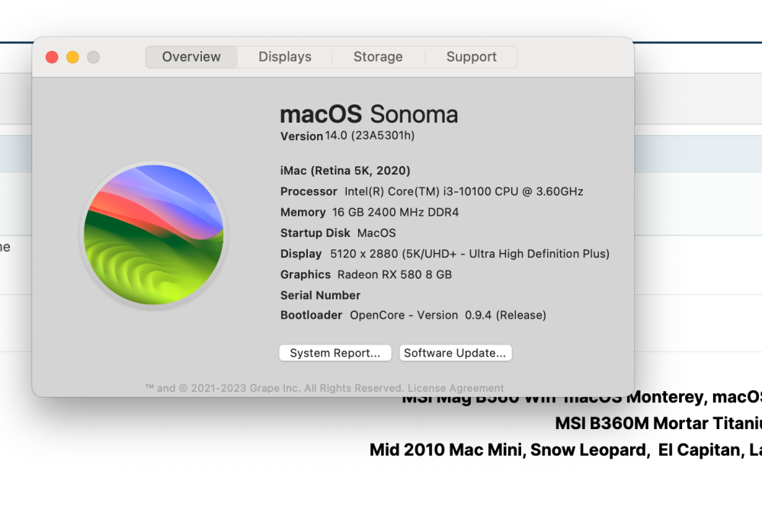
Task: Click the MSI B360M Mortar text in background window
Action: click(658, 423)
